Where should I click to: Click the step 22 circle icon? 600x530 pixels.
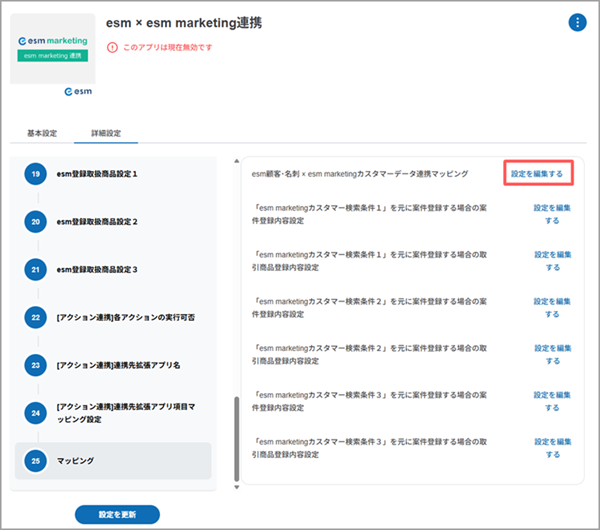tap(34, 317)
